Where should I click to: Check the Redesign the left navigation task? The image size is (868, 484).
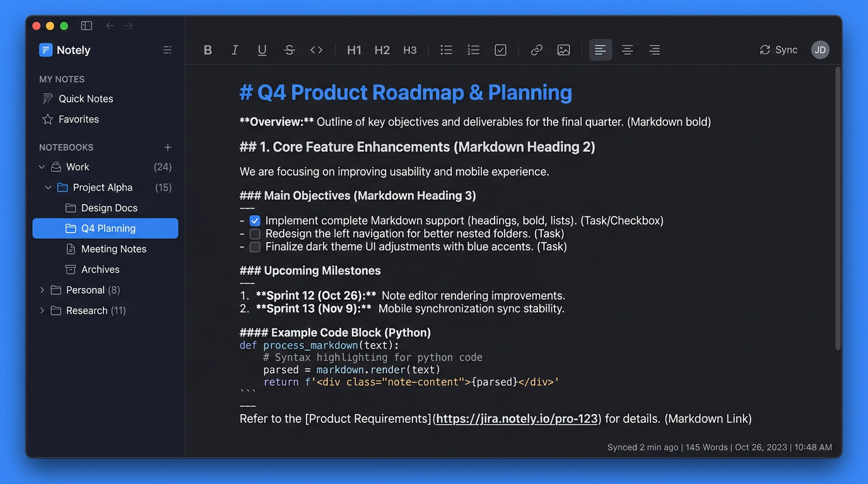[255, 234]
